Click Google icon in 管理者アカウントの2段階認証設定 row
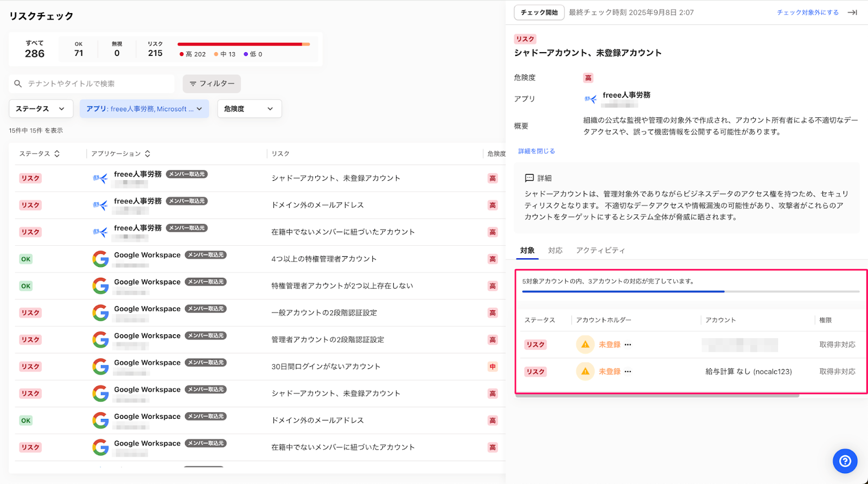Viewport: 868px width, 484px height. point(100,340)
